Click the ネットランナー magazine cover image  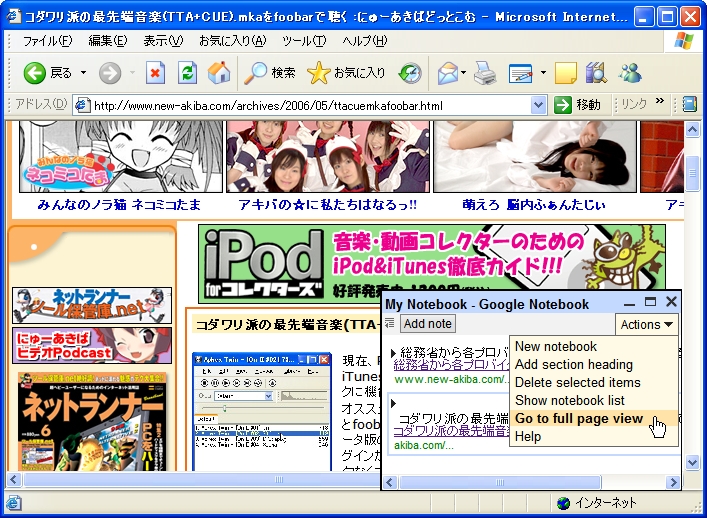pos(92,422)
